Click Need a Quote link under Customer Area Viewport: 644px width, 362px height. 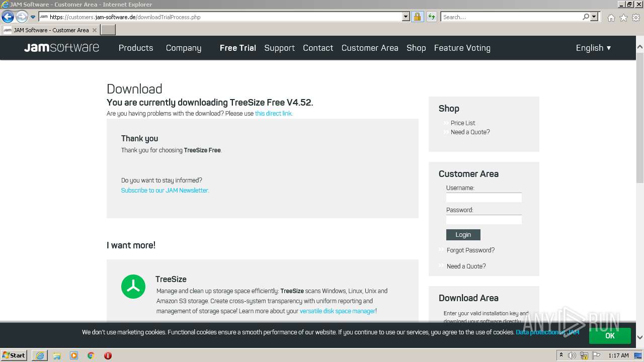click(466, 266)
